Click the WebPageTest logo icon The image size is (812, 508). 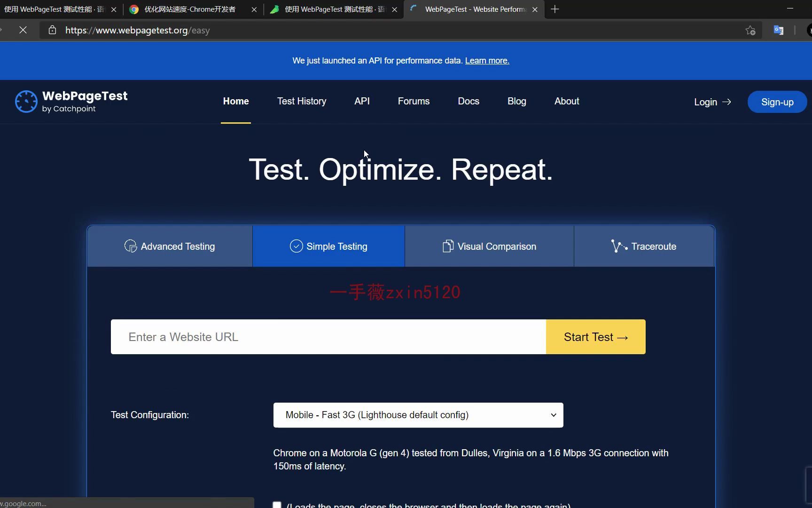pyautogui.click(x=26, y=102)
